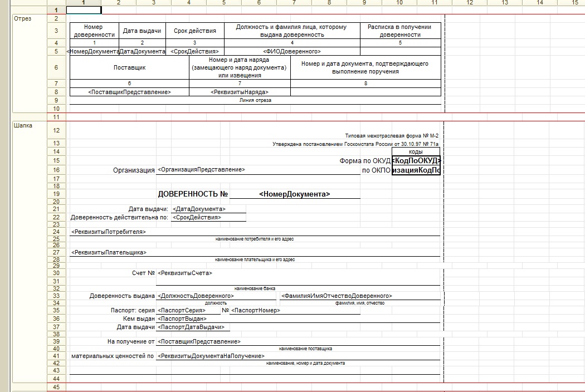The height and width of the screenshot is (392, 585).
Task: Click the 'фамилия, имя, отчество' caption
Action: click(x=360, y=303)
